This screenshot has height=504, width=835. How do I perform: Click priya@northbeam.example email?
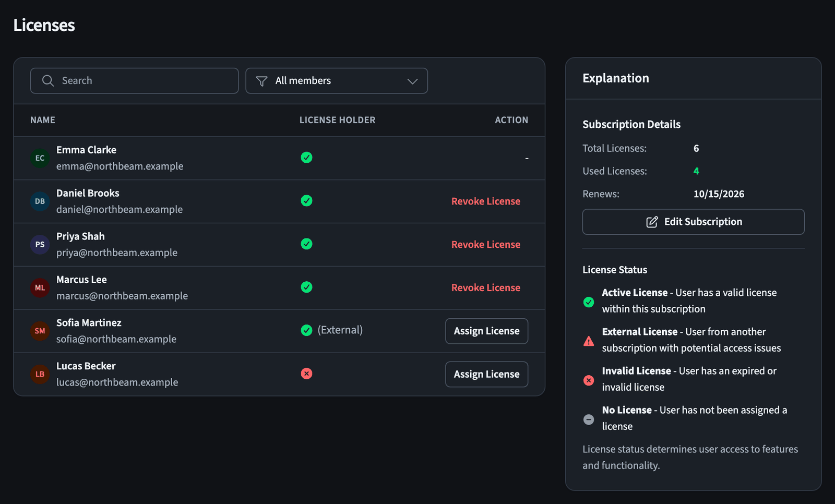117,253
